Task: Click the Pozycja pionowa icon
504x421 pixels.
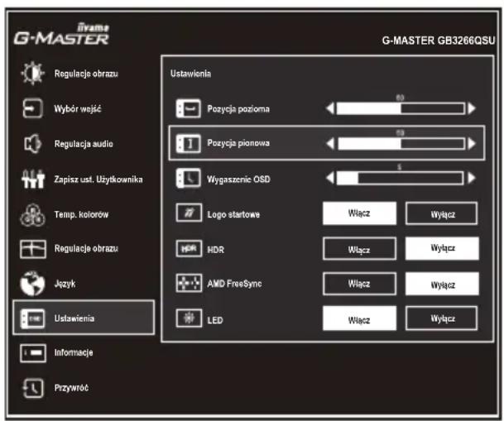Action: tap(189, 143)
